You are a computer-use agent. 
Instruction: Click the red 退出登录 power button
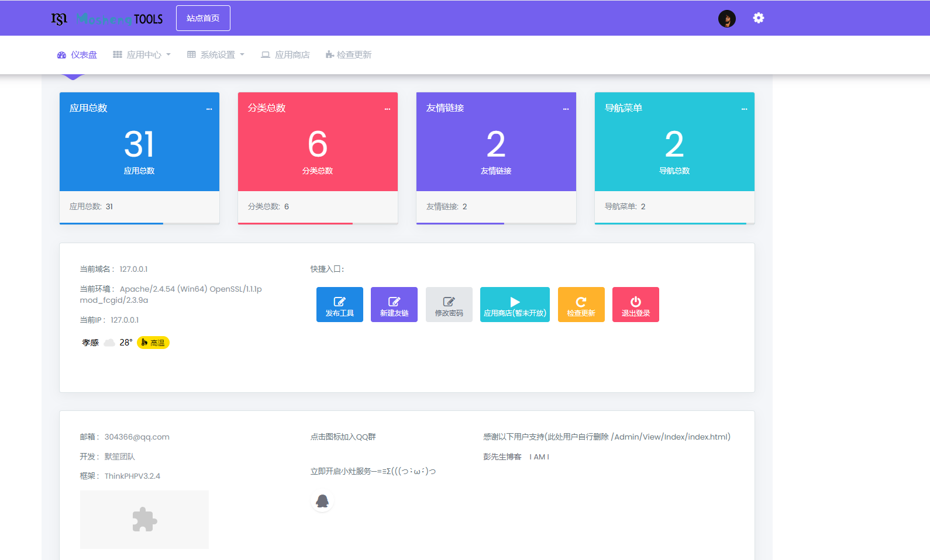click(636, 305)
